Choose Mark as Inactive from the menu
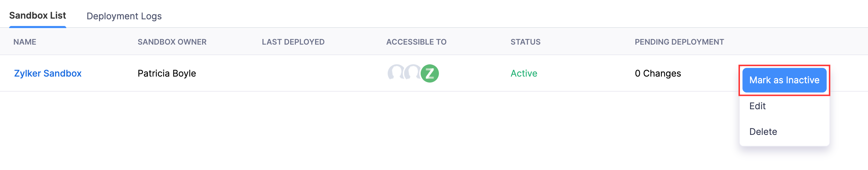The height and width of the screenshot is (170, 868). click(x=784, y=80)
